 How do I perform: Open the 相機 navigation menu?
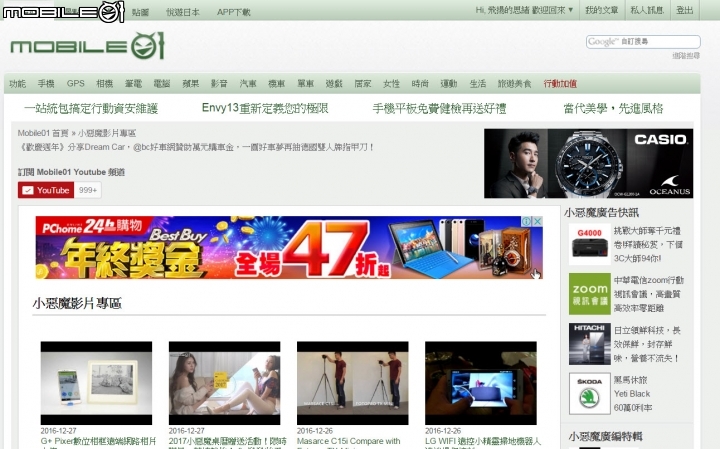point(104,84)
